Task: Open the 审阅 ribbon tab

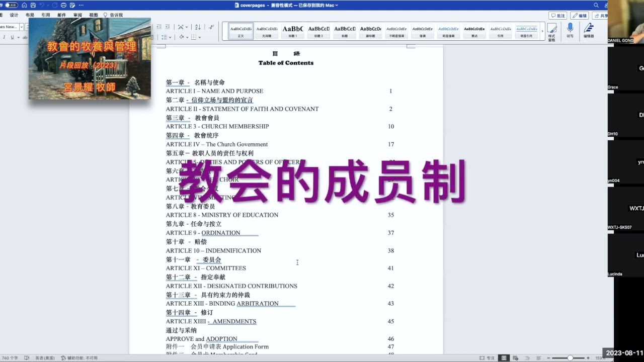Action: point(77,15)
